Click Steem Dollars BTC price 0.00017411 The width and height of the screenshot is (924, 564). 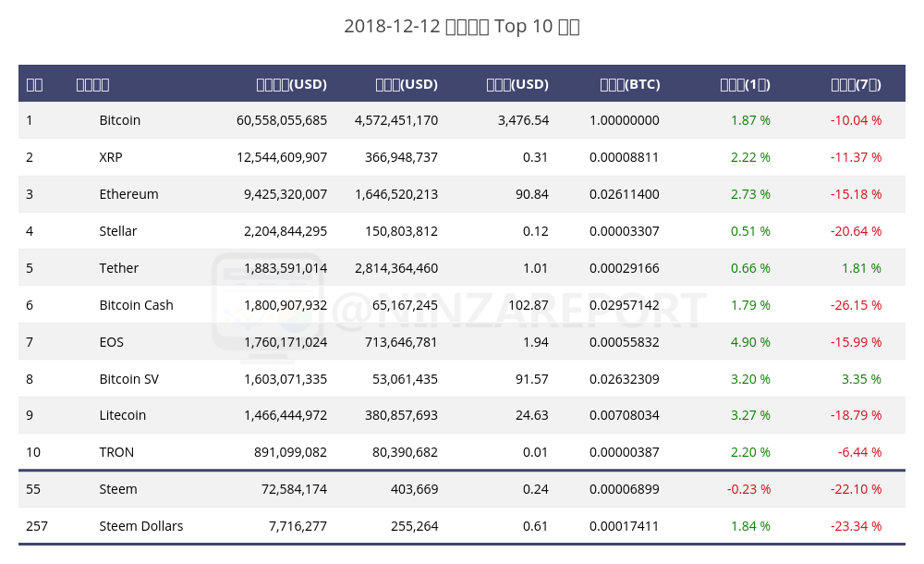[x=624, y=526]
